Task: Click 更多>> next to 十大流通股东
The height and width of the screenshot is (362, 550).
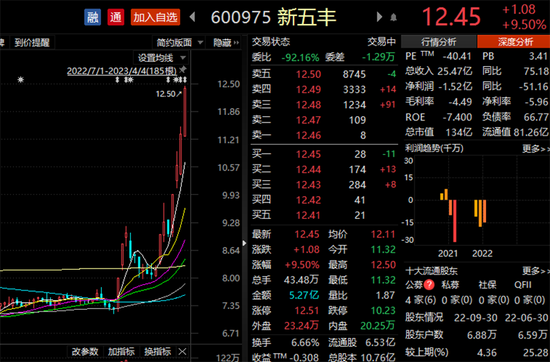Action: [x=535, y=270]
